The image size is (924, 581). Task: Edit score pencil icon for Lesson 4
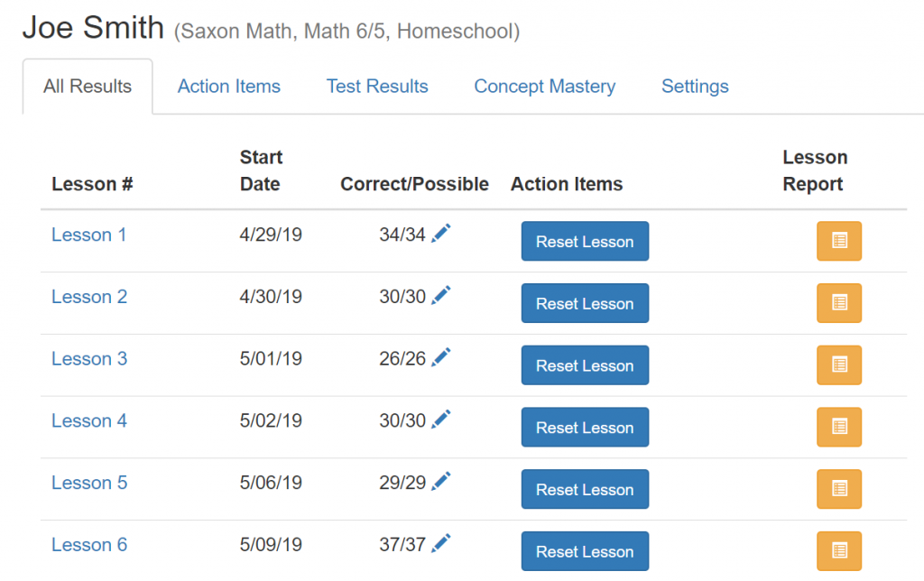point(440,420)
